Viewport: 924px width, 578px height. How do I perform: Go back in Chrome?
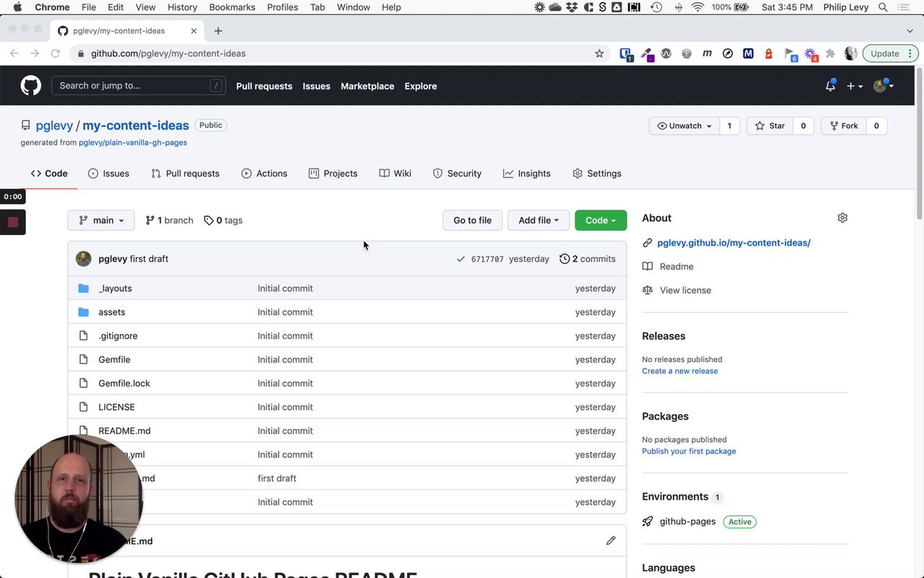pyautogui.click(x=14, y=53)
